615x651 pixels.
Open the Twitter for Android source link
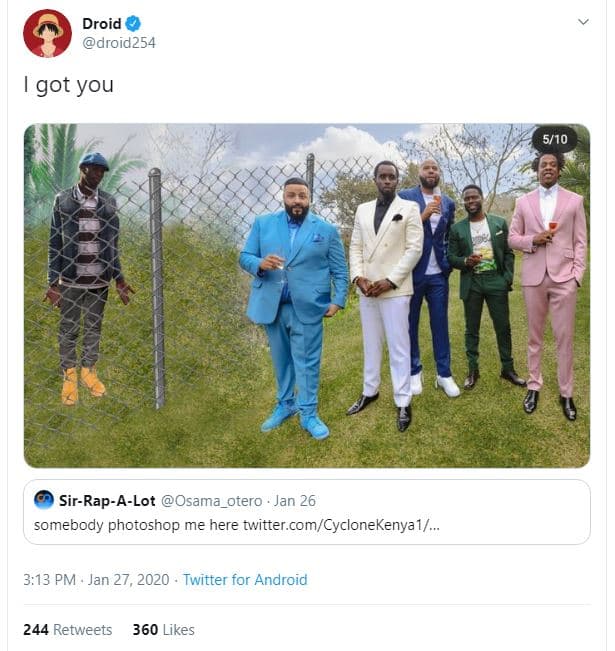(245, 580)
